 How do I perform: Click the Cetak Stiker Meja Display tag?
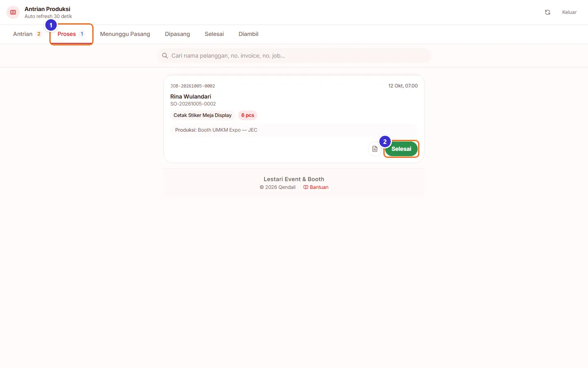[203, 115]
